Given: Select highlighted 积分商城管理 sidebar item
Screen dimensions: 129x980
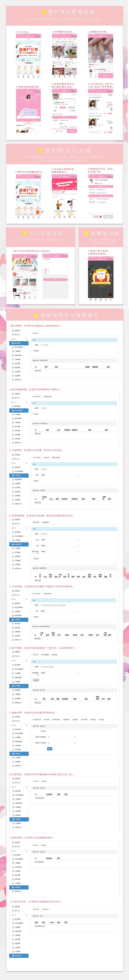Looking at the screenshot, I should 19,410.
